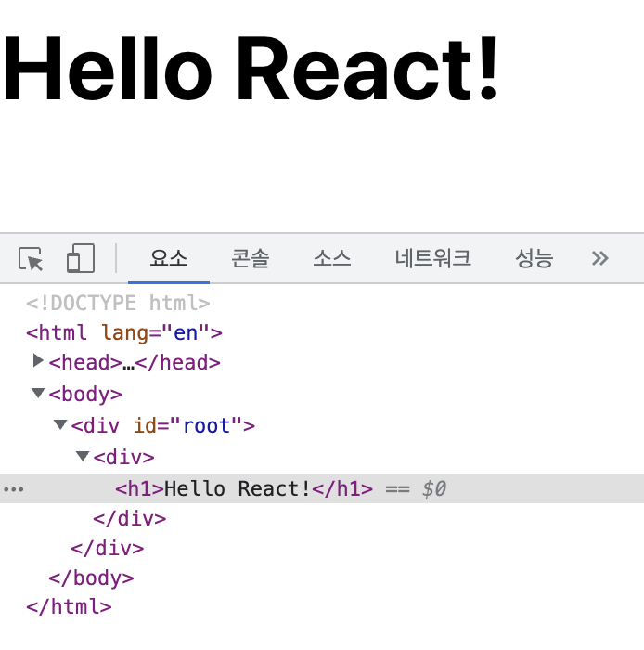The height and width of the screenshot is (650, 644).
Task: Toggle the device toolbar icon
Action: coord(81,258)
